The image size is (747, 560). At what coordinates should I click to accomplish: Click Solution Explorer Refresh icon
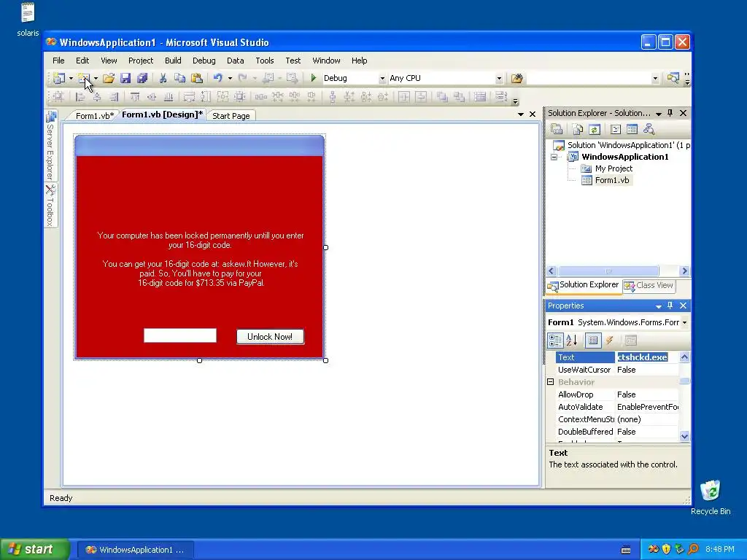594,129
